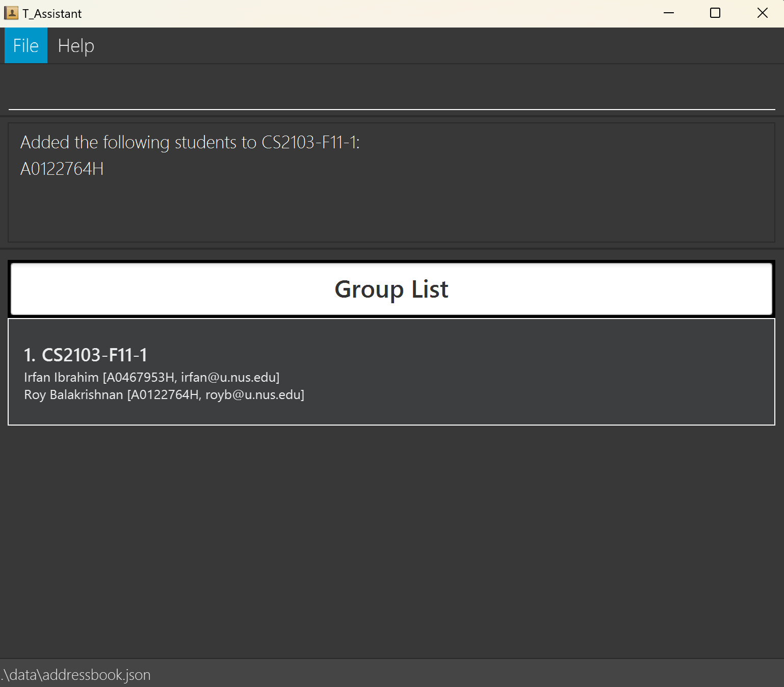Image resolution: width=784 pixels, height=687 pixels.
Task: Click student ID A0122764H in the result box
Action: point(62,169)
